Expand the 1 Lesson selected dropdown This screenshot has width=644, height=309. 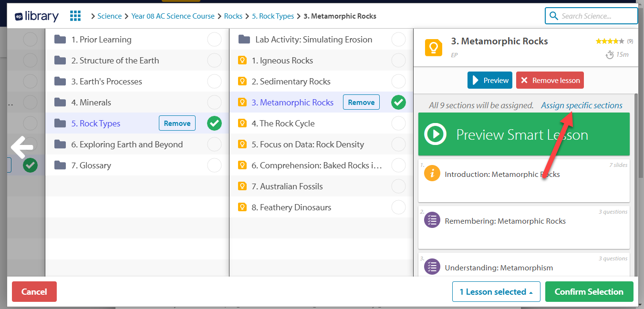(496, 292)
